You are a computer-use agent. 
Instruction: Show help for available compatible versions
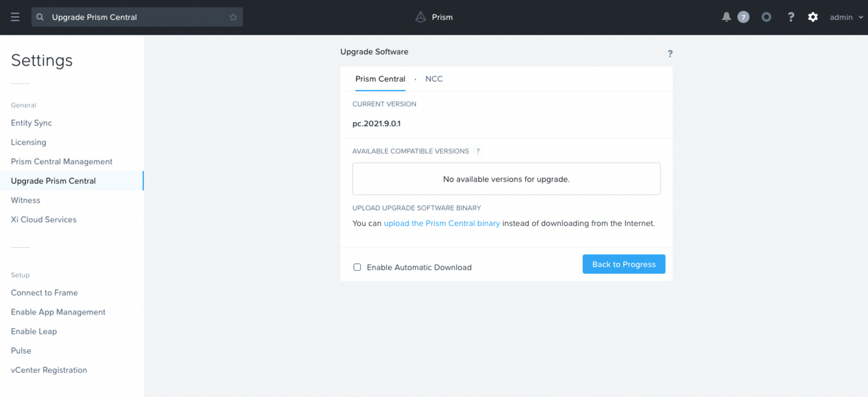(x=478, y=151)
